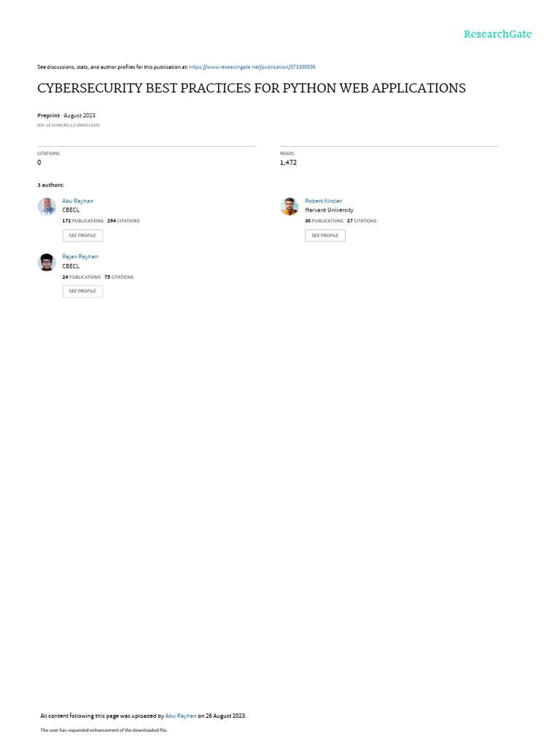Viewport: 560px width, 747px height.
Task: Open Robert Kinzler's author name link
Action: pyautogui.click(x=323, y=201)
